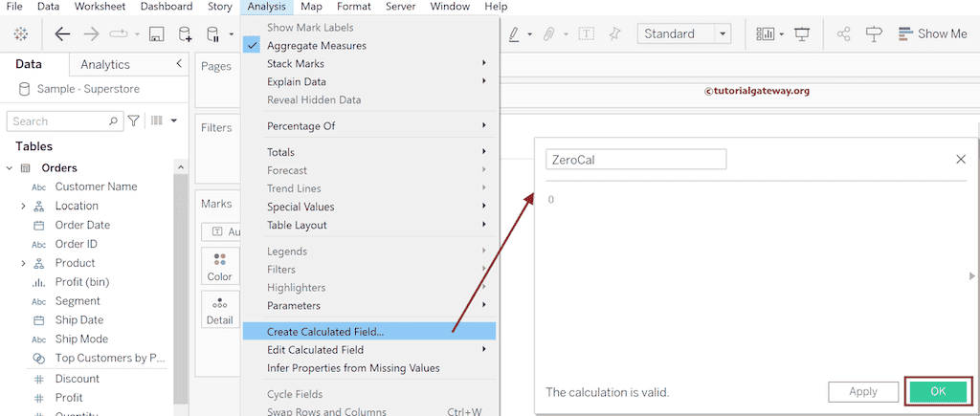Click the Save icon in toolbar
This screenshot has width=980, height=416.
click(156, 34)
